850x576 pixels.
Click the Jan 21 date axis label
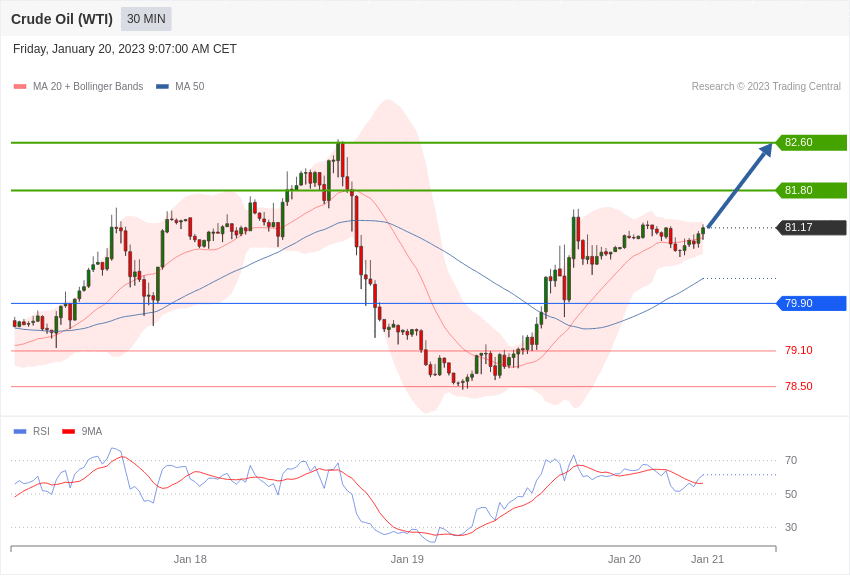click(707, 559)
